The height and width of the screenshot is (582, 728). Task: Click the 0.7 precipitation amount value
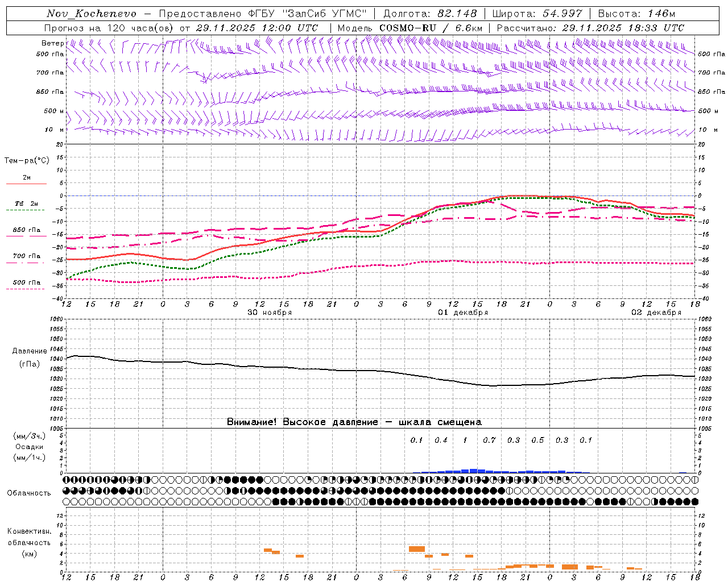pyautogui.click(x=489, y=440)
